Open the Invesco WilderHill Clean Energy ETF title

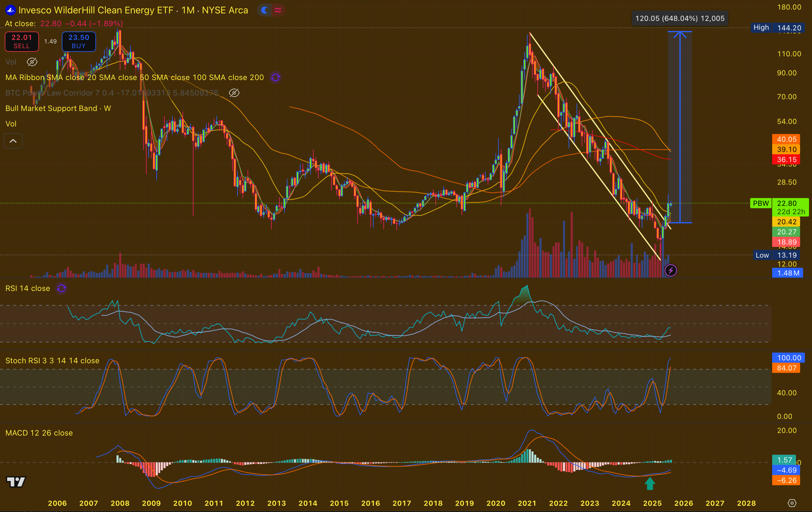(96, 10)
